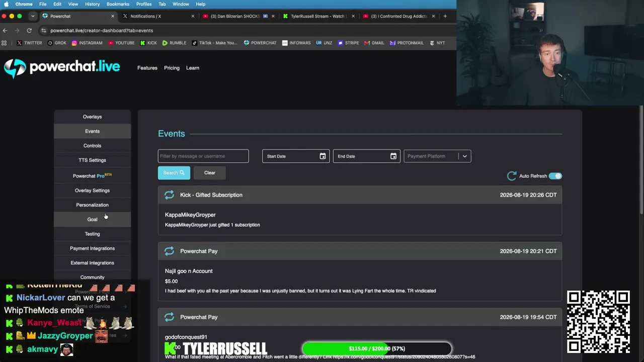Viewport: 644px width, 362px height.
Task: Switch to the Notifications / X tab
Action: tap(158, 16)
